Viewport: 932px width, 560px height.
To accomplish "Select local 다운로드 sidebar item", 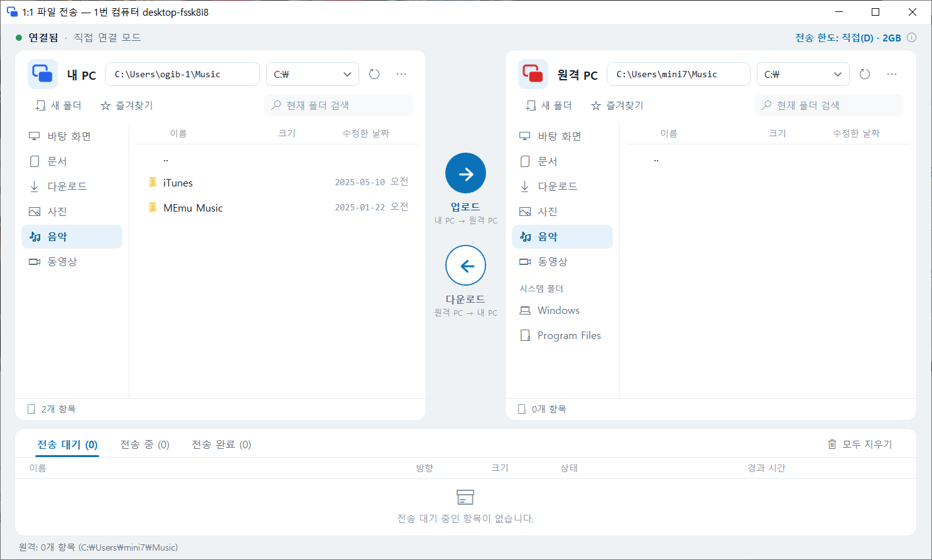I will click(72, 186).
